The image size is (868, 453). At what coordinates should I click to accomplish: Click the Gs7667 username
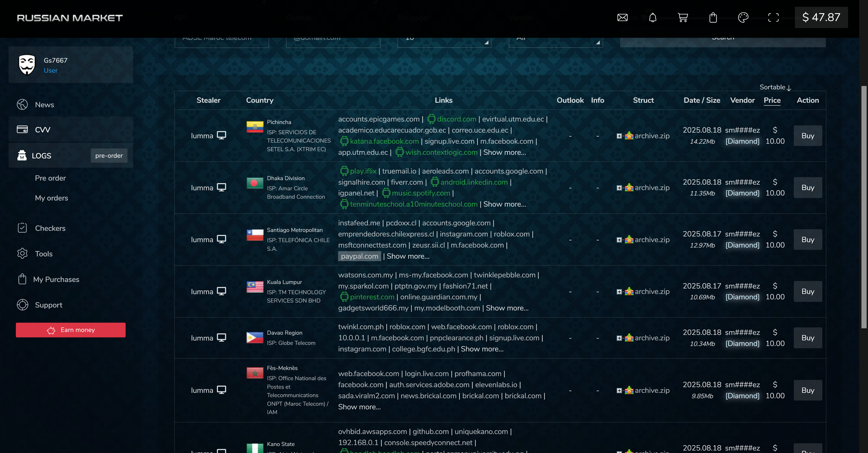55,60
